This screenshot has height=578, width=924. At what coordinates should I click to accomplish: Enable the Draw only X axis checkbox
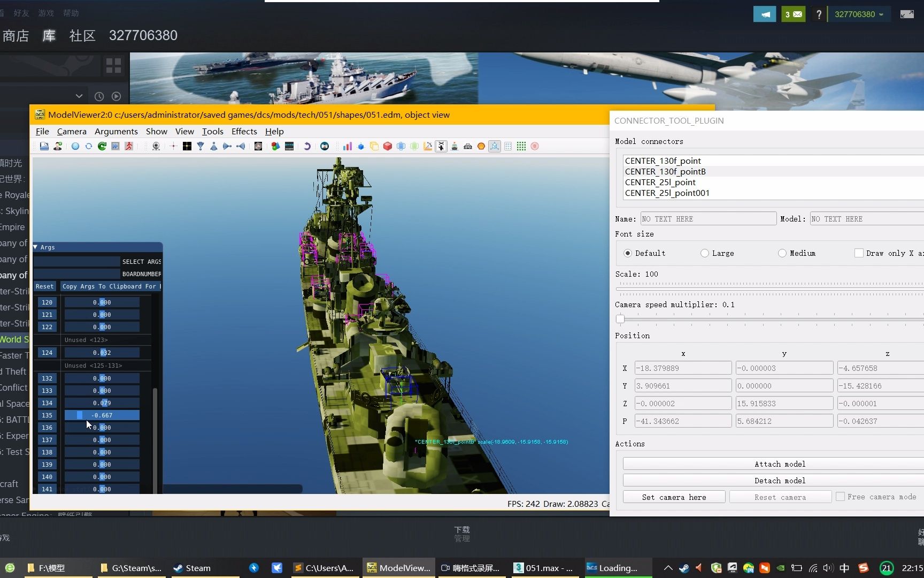(859, 253)
